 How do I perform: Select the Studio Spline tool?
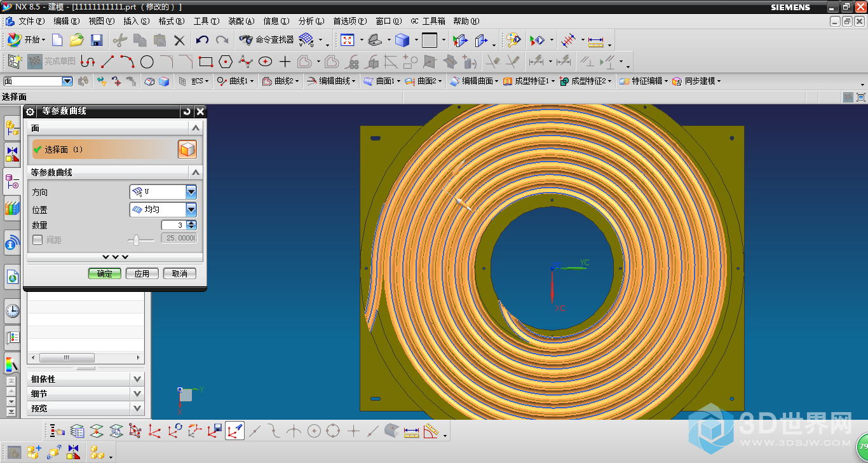[245, 62]
